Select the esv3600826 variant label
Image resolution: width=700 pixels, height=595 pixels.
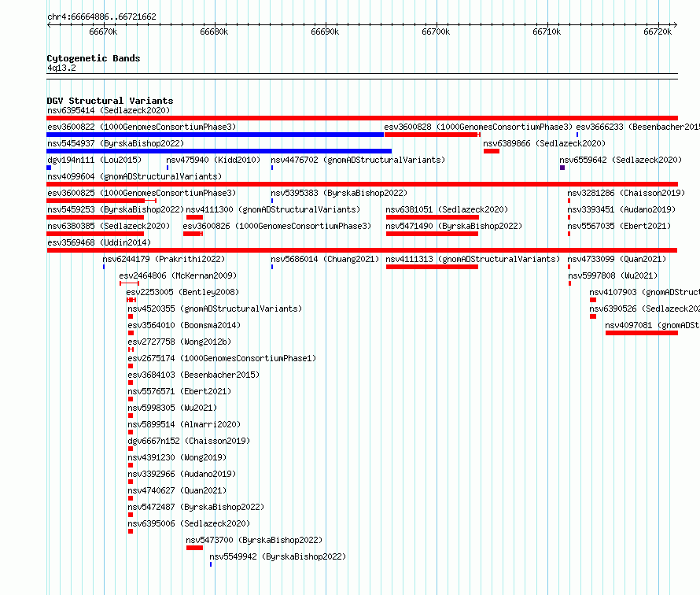click(277, 226)
